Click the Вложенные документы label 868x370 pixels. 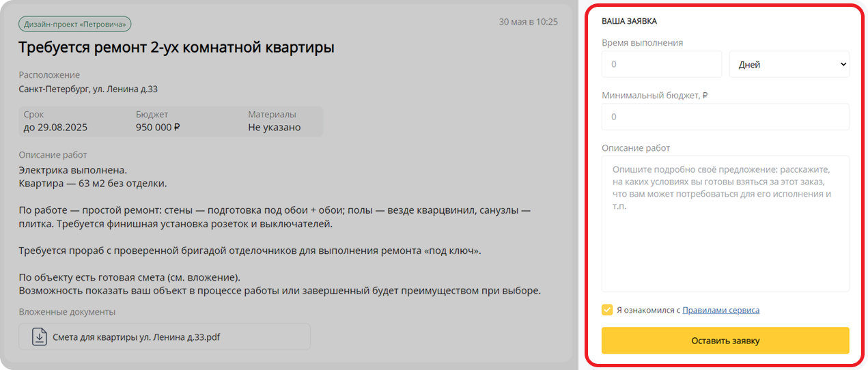pyautogui.click(x=67, y=312)
